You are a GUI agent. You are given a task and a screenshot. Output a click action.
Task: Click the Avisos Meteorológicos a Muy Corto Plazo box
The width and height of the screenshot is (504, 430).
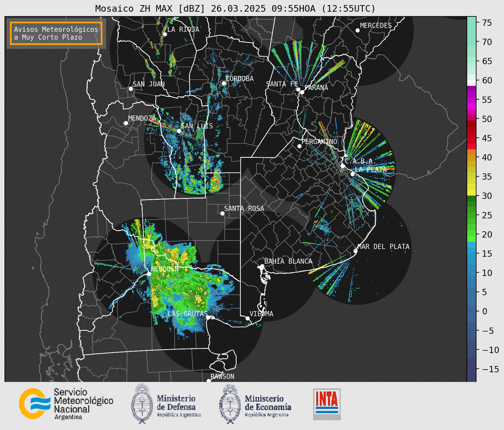(56, 33)
